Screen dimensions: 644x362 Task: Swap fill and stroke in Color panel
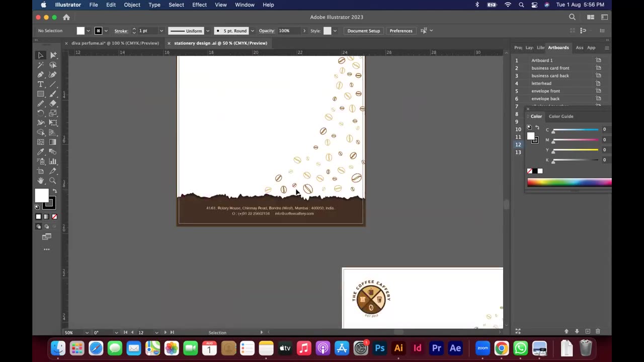[x=537, y=128]
